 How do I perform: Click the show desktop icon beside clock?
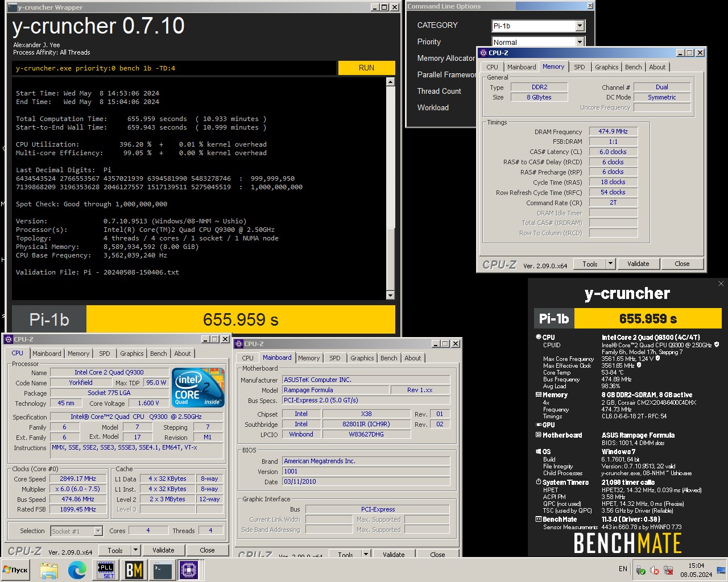pyautogui.click(x=721, y=570)
